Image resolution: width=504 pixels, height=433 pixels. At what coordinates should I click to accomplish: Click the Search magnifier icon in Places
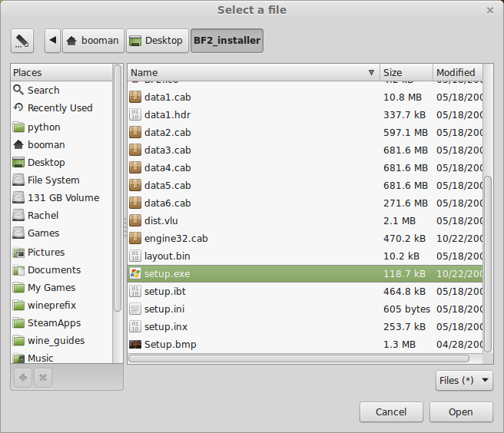(x=18, y=90)
